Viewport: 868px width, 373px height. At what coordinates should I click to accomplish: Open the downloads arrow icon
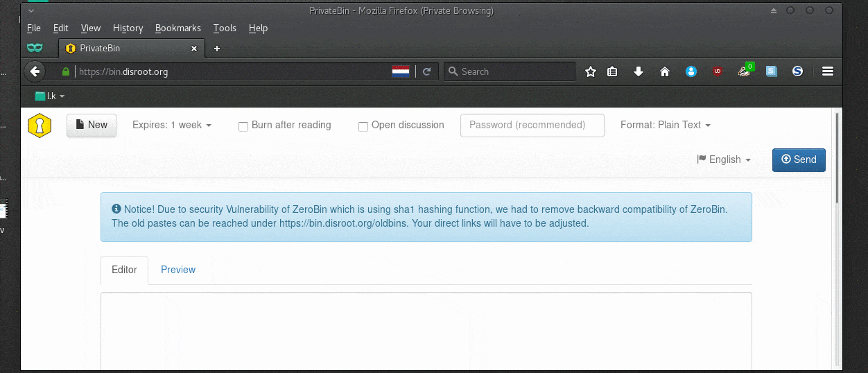(x=639, y=71)
